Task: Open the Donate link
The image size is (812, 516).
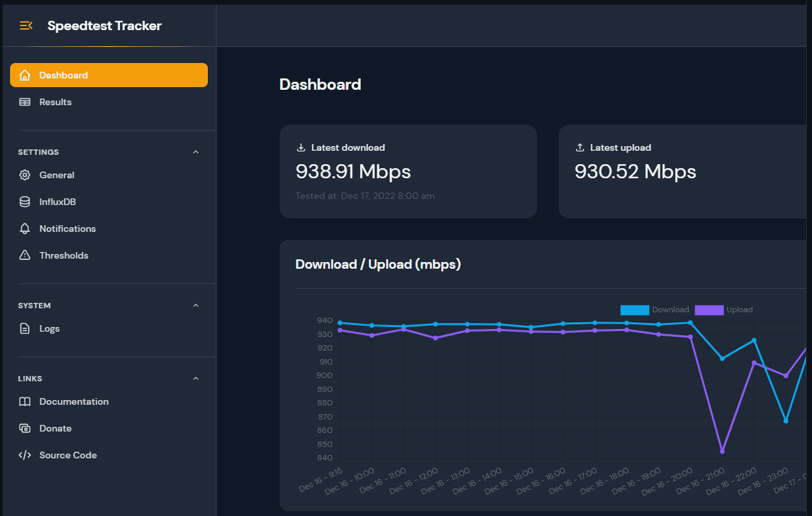Action: pos(56,429)
